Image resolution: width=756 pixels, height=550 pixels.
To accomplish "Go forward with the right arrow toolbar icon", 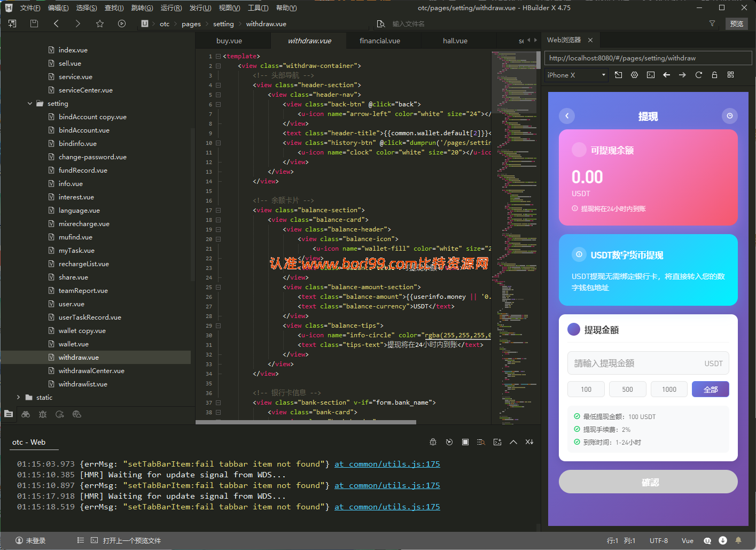I will pos(78,24).
